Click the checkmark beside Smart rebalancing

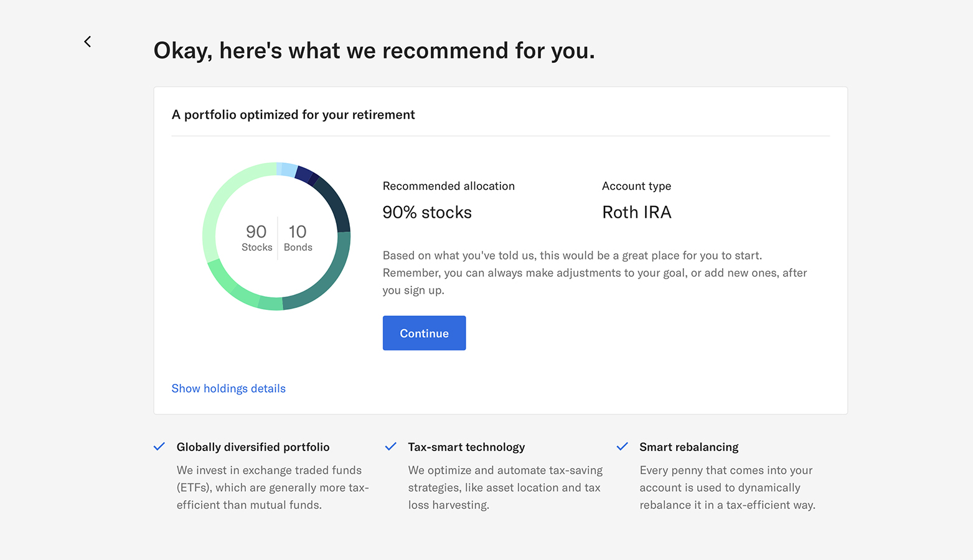(x=622, y=446)
